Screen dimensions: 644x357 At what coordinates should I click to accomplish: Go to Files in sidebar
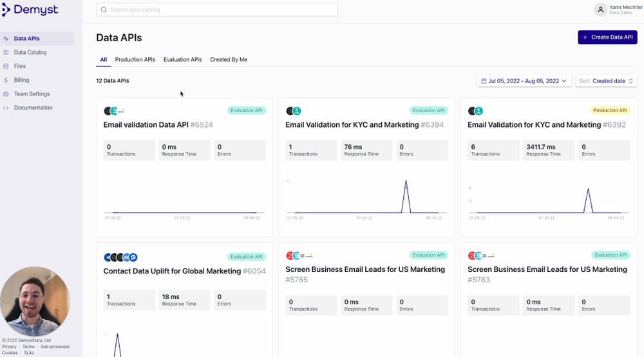pyautogui.click(x=20, y=66)
